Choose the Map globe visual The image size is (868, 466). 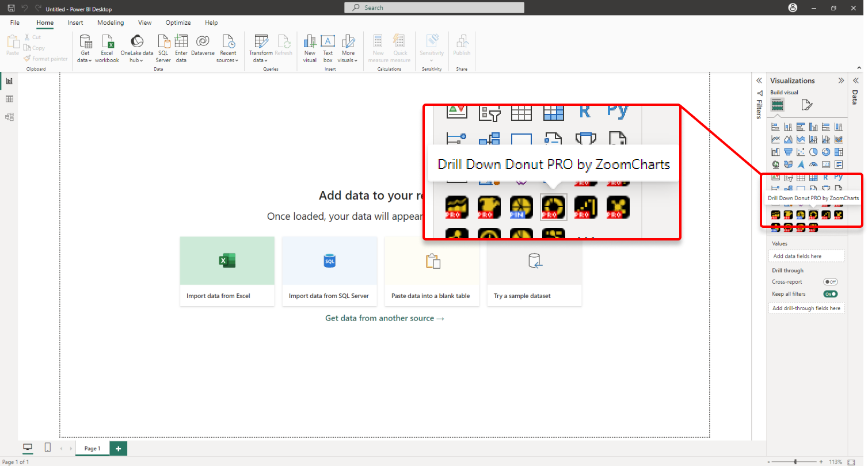click(775, 165)
